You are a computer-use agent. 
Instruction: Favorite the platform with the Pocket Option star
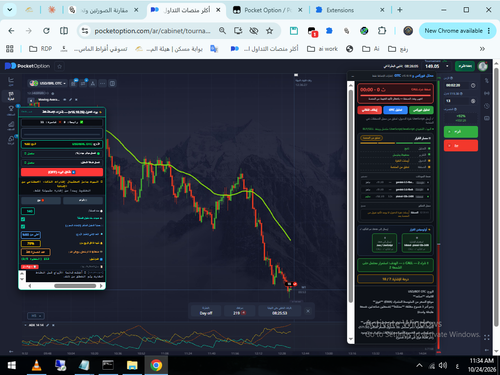60,66
